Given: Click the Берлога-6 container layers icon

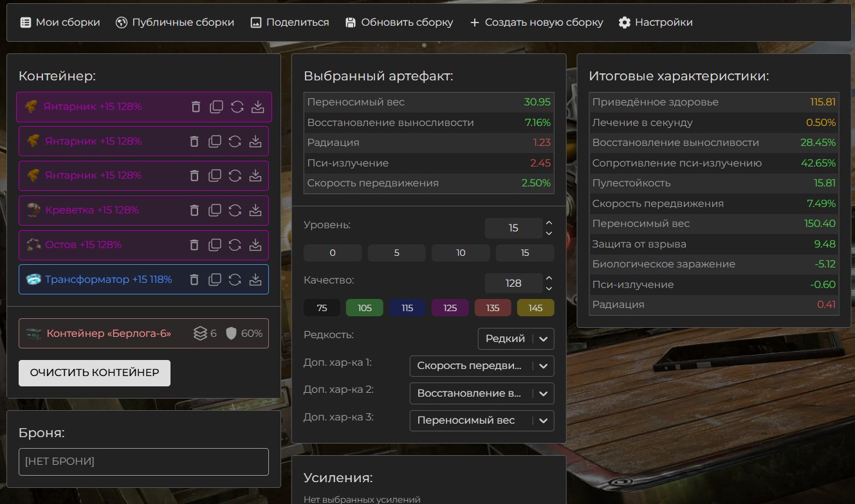Looking at the screenshot, I should [200, 333].
